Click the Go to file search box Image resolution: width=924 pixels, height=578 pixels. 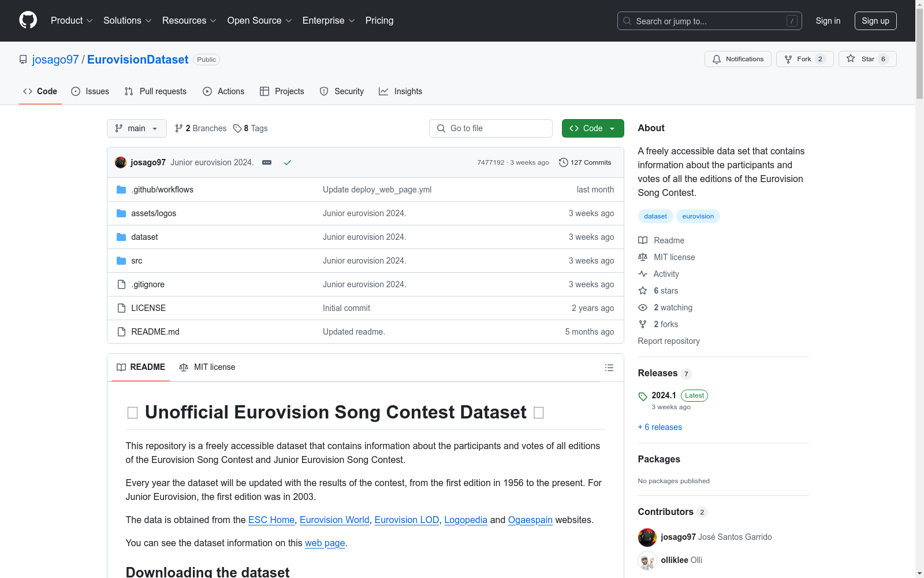tap(490, 128)
